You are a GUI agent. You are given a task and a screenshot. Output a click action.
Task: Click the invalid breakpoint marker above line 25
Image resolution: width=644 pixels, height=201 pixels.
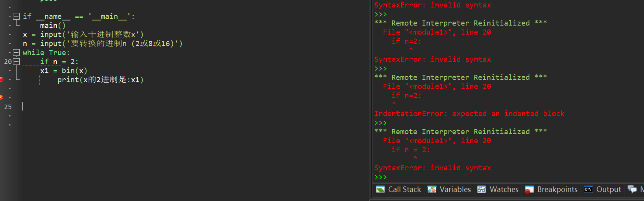(2, 98)
